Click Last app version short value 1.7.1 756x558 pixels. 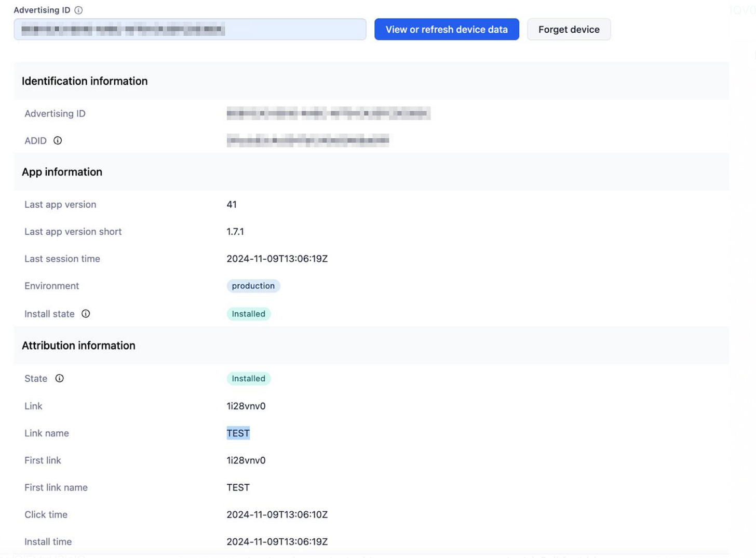coord(235,231)
